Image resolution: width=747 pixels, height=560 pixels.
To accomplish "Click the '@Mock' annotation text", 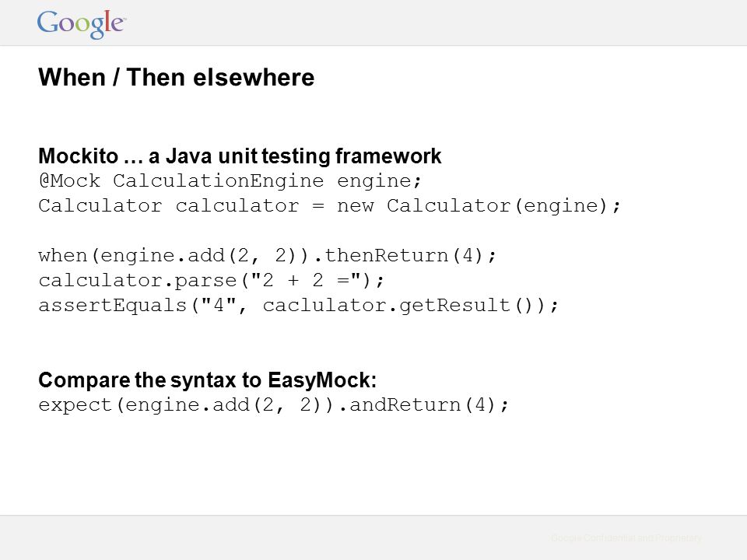I will [69, 181].
